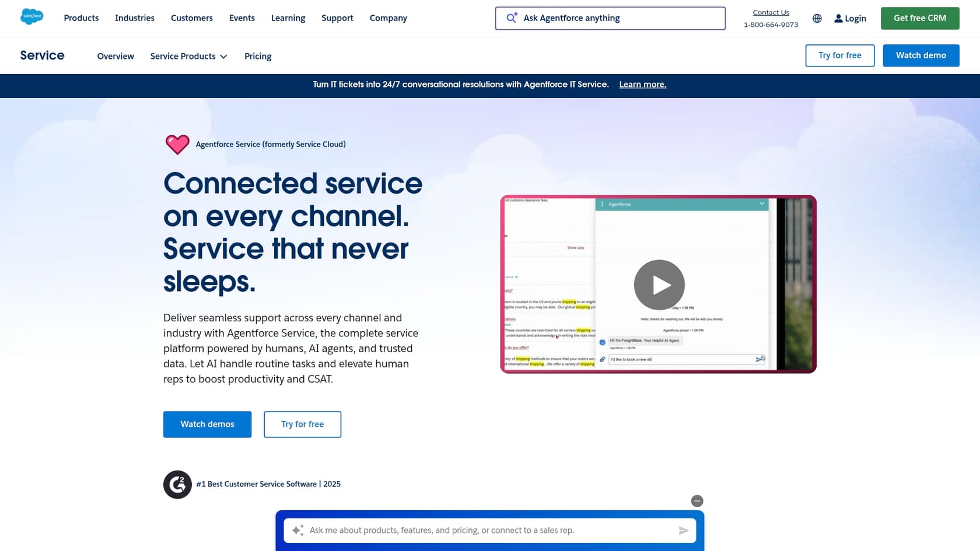The height and width of the screenshot is (551, 980).
Task: Collapse the Agentforce chat window chevron
Action: coord(761,204)
